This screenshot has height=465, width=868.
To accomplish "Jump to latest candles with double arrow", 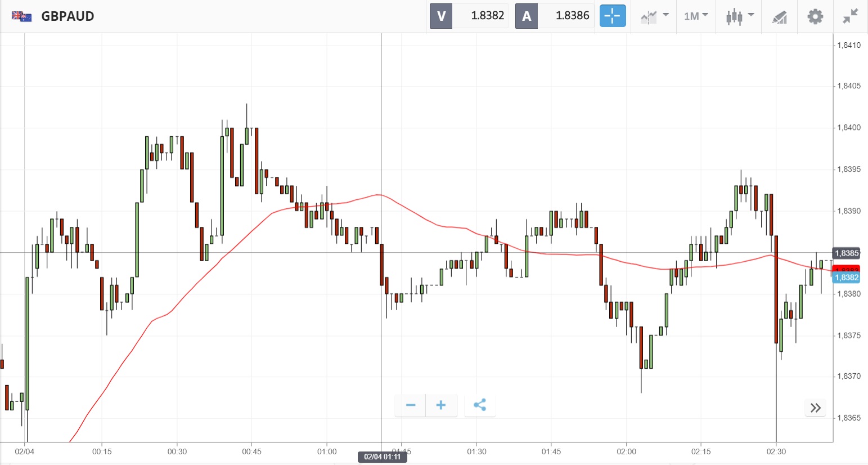I will tap(816, 408).
